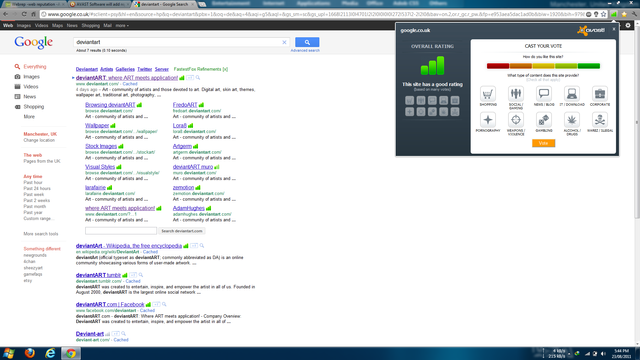Switch to Images in the Google top bar
This screenshot has width=640, height=360.
24,25
